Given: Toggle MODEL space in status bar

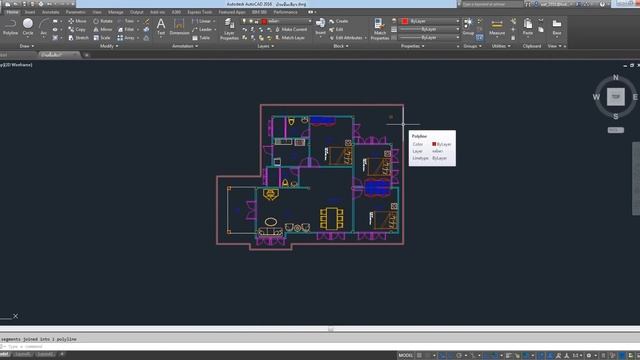Looking at the screenshot, I should click(x=405, y=356).
